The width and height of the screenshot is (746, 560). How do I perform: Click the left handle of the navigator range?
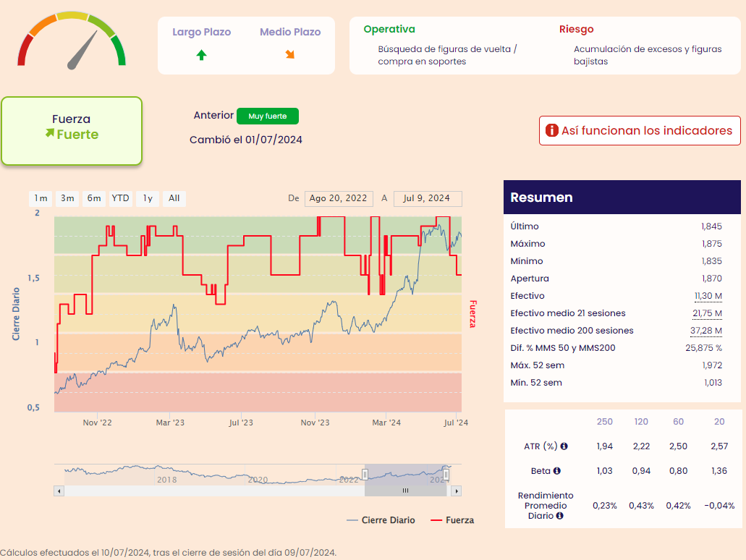coord(365,475)
